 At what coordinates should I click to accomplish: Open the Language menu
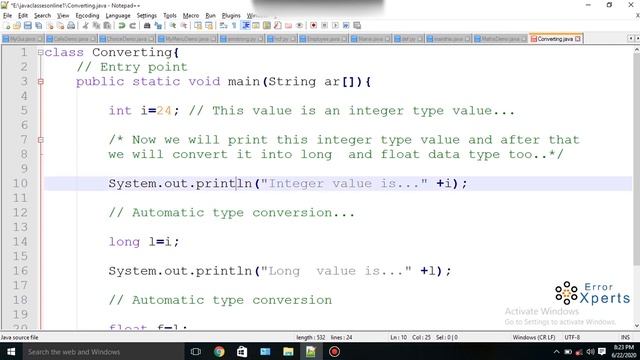coord(118,16)
